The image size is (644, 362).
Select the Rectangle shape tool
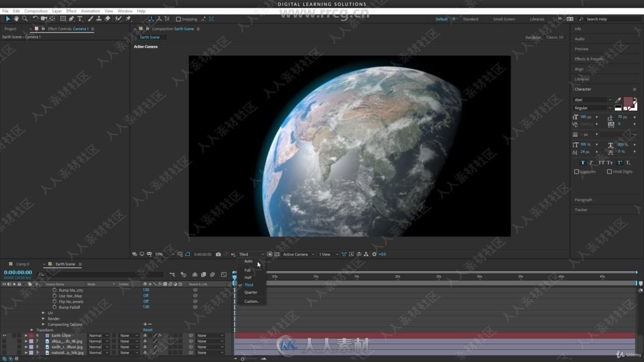click(x=63, y=19)
